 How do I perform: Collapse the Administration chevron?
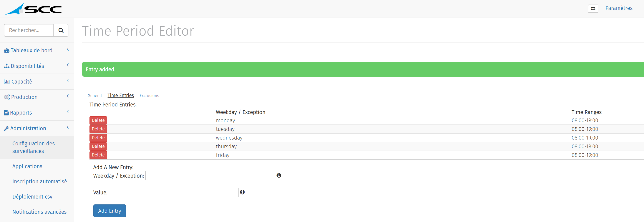[x=68, y=127]
